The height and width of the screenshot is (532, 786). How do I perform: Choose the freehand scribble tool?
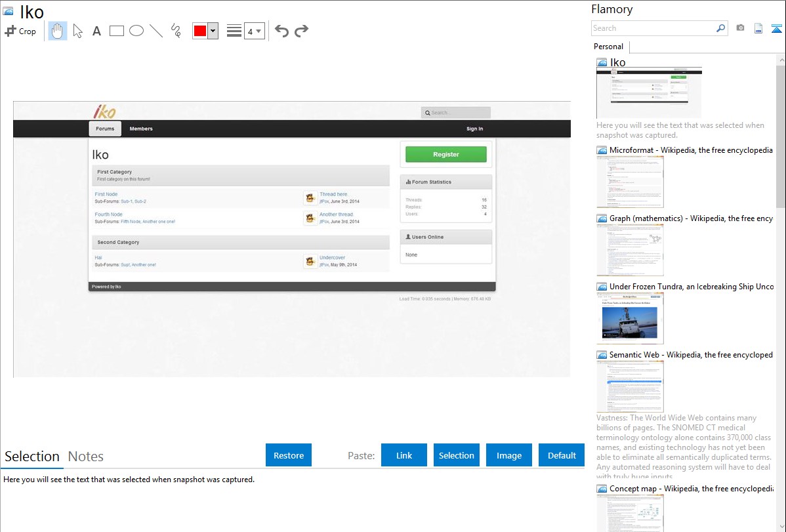point(176,31)
